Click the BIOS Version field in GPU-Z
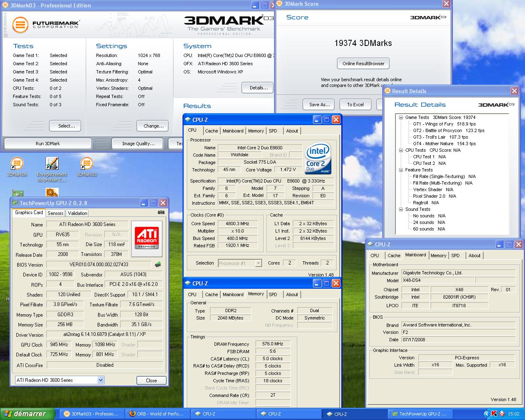Screen dimensions: 525x420 click(99, 265)
